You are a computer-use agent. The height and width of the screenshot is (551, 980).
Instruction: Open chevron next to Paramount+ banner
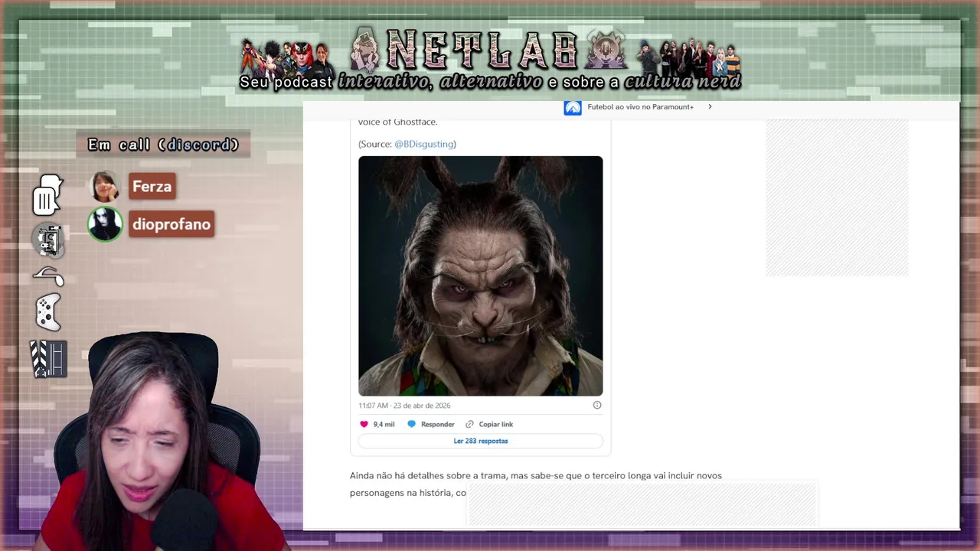pyautogui.click(x=710, y=107)
